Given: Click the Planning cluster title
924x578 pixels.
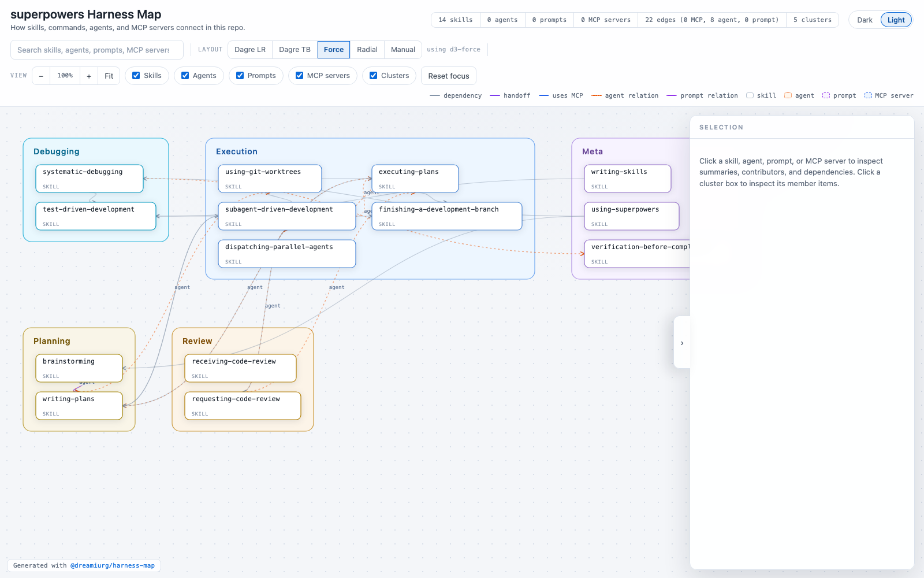Looking at the screenshot, I should click(x=52, y=341).
